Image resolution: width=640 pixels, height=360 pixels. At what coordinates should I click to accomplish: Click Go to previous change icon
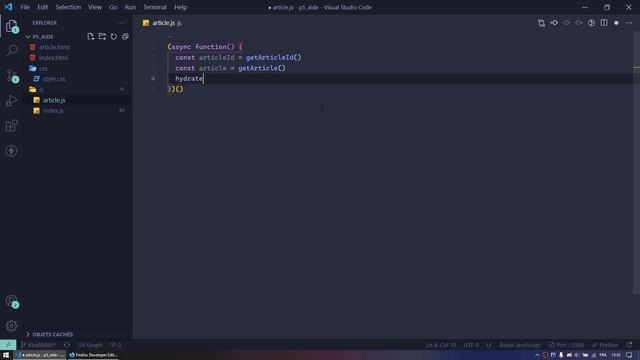(554, 23)
